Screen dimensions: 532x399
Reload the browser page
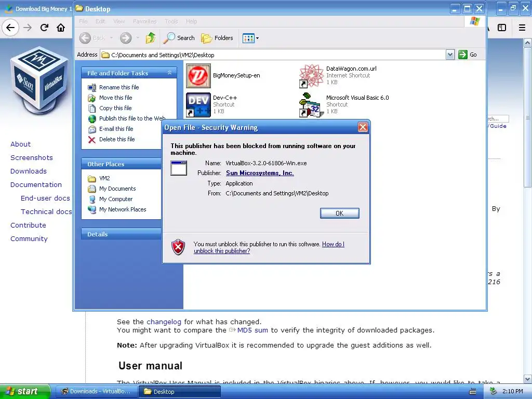pos(44,28)
